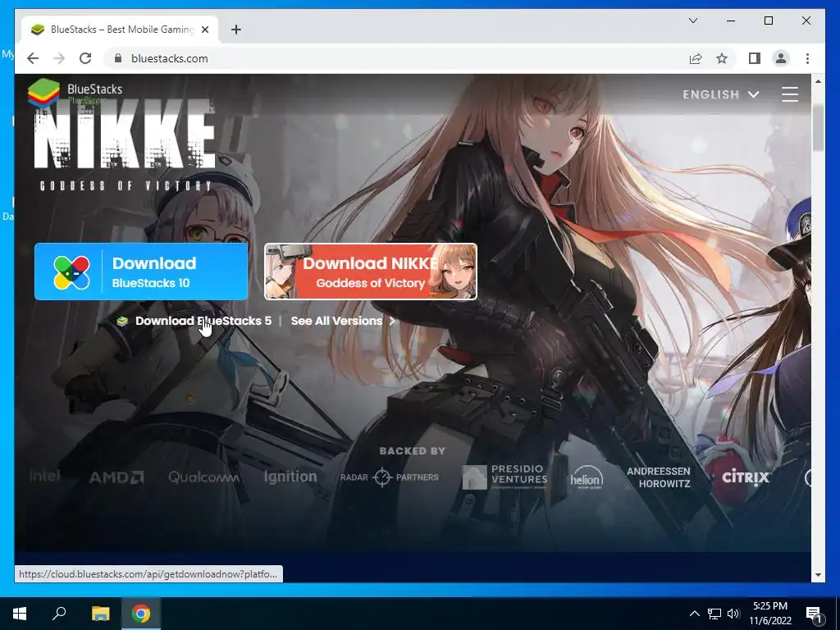Close the BlueStacks tab
Viewport: 840px width, 630px height.
[205, 30]
